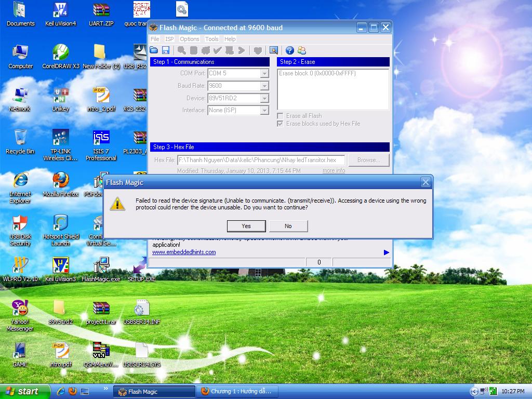Screen dimensions: 532x399
Task: Switch to Flash Magic taskbar button
Action: 154,392
